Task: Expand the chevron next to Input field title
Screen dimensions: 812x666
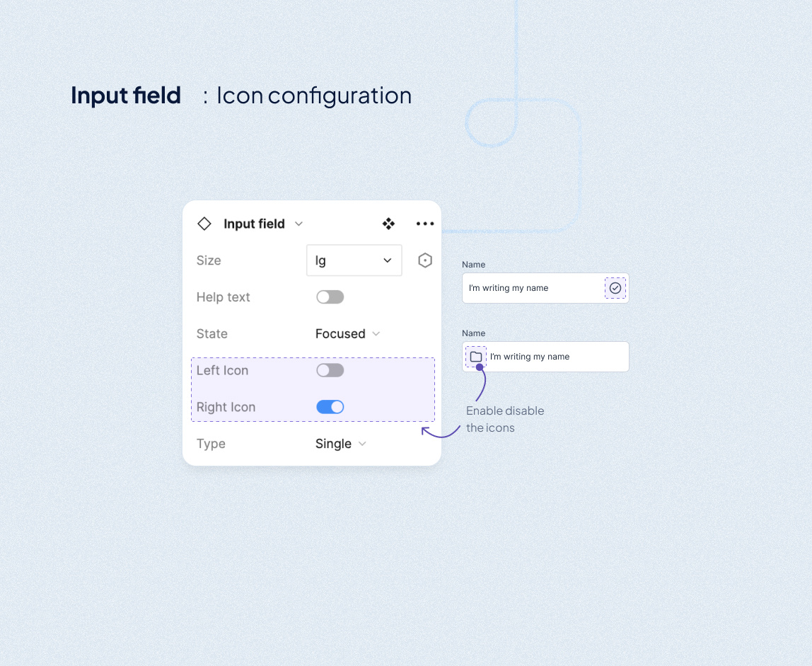Action: click(x=298, y=224)
